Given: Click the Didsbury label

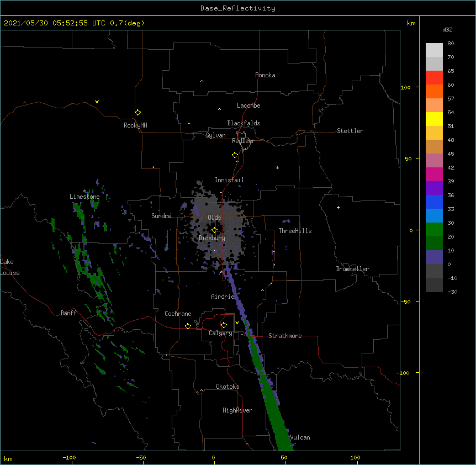Looking at the screenshot, I should pos(211,238).
